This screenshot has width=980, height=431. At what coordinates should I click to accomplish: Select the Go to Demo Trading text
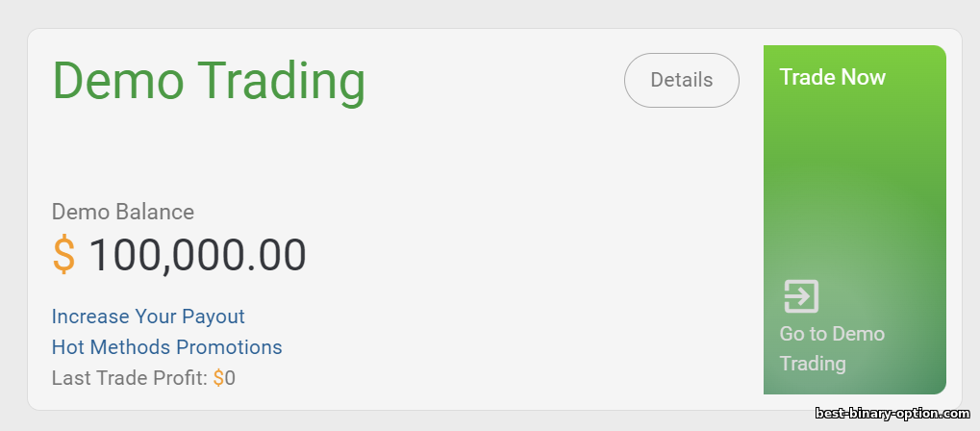tap(831, 348)
